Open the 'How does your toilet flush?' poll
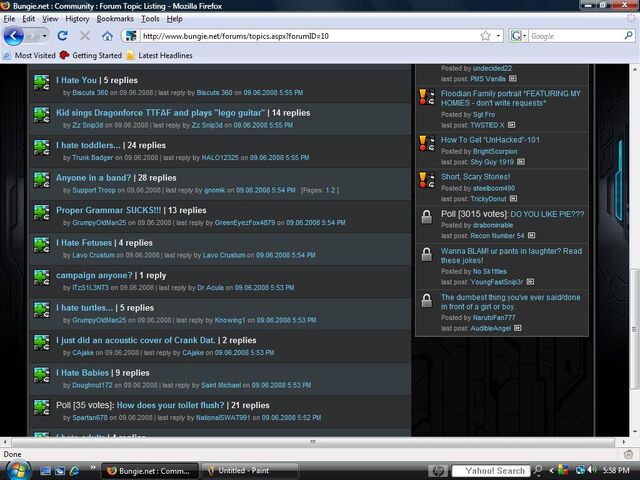640x480 pixels. [x=171, y=405]
